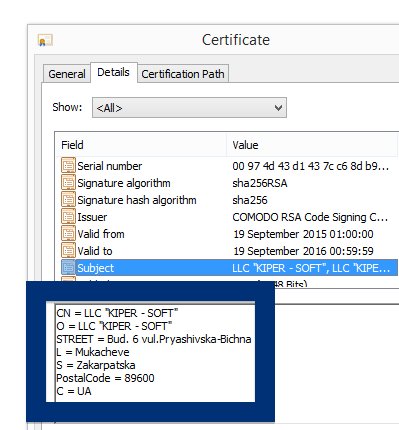This screenshot has width=399, height=430.
Task: Click the Serial number field icon
Action: pos(68,166)
